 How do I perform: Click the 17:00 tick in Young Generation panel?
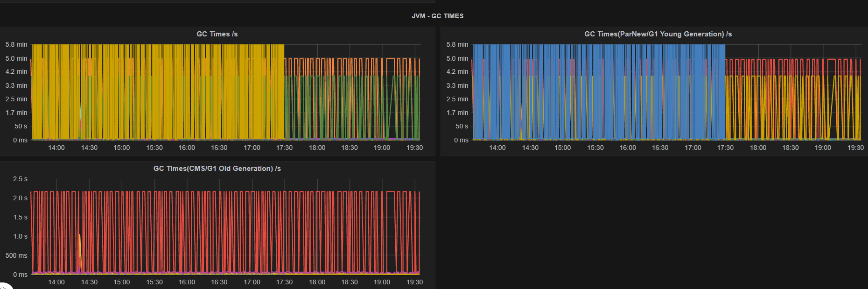tap(693, 148)
